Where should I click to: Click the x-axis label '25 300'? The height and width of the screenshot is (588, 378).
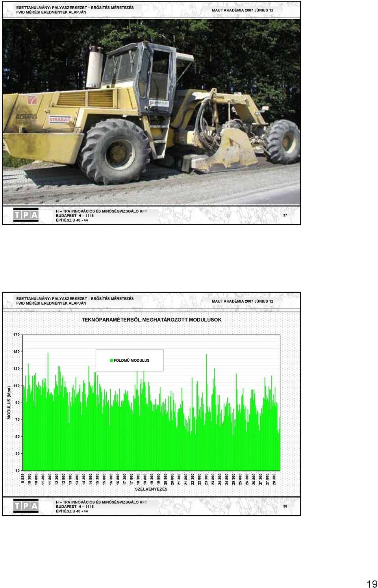(x=233, y=479)
